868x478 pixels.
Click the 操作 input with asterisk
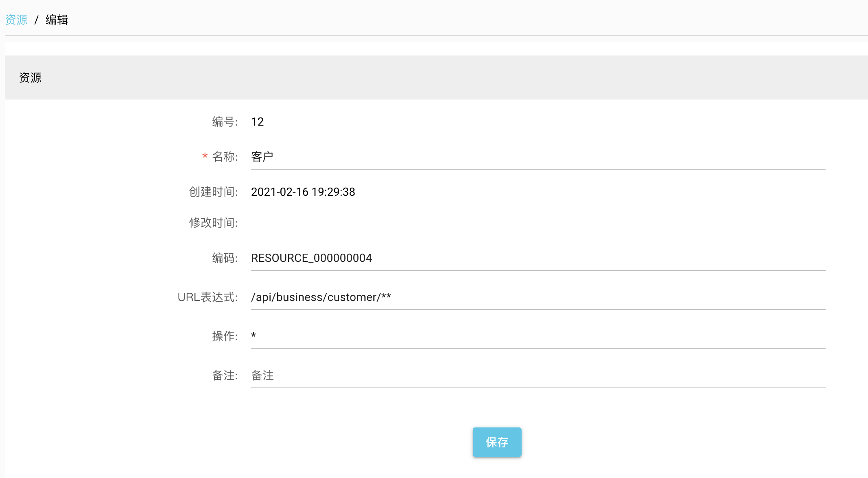click(538, 336)
